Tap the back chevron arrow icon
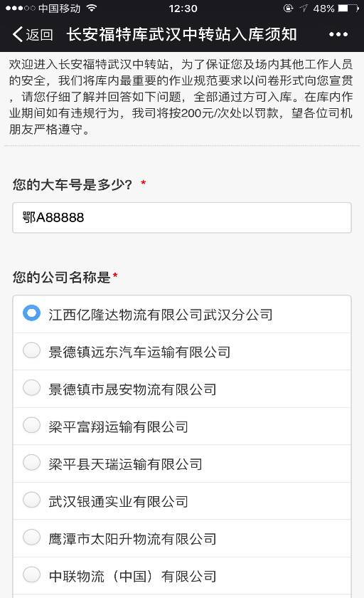 [x=18, y=34]
